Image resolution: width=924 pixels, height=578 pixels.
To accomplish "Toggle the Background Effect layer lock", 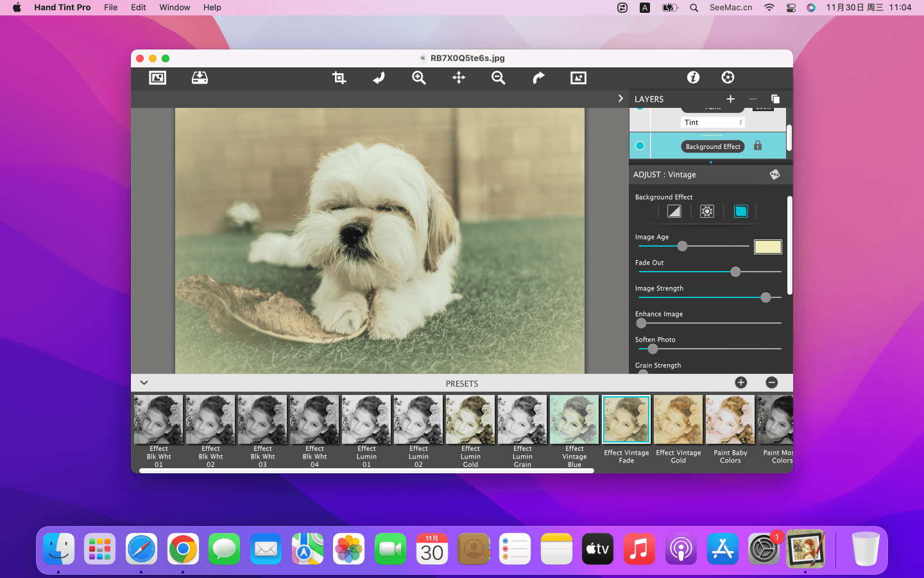I will (758, 146).
